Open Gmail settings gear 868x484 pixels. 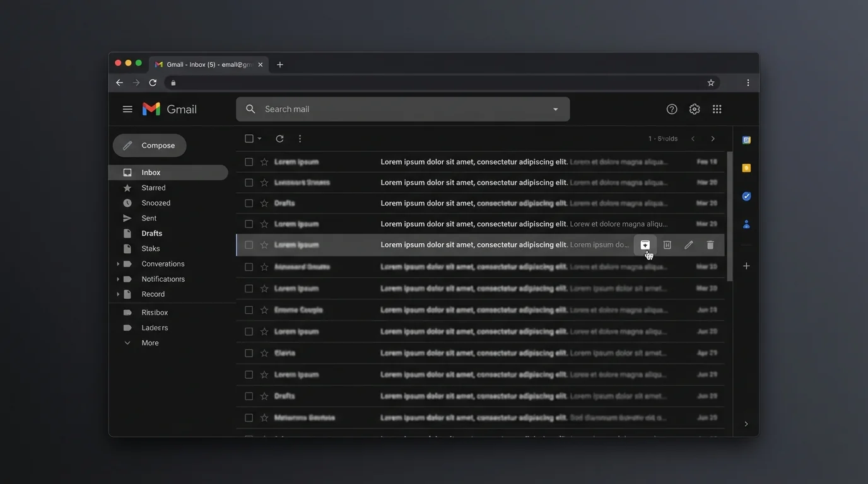pos(695,109)
